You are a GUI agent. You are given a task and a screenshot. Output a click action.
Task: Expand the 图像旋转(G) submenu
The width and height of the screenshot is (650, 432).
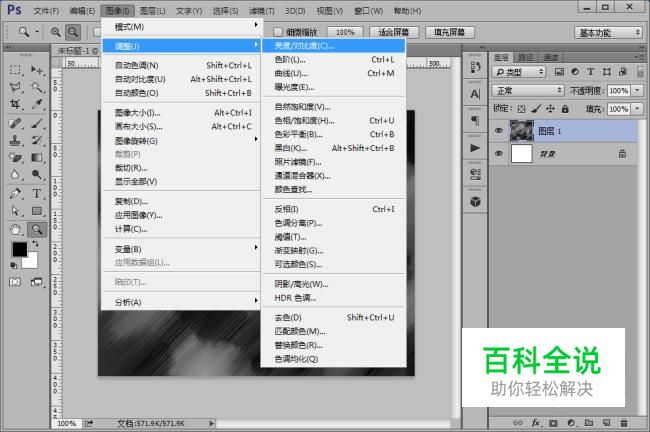click(x=181, y=141)
